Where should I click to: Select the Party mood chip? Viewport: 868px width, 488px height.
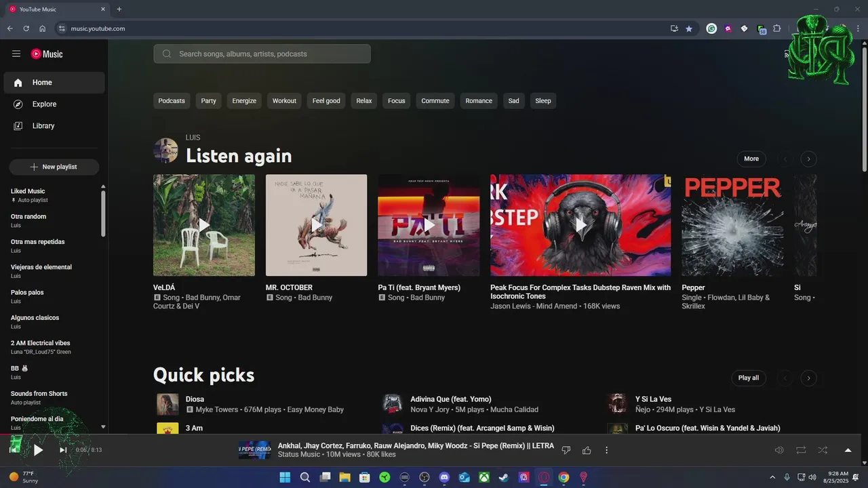click(209, 101)
